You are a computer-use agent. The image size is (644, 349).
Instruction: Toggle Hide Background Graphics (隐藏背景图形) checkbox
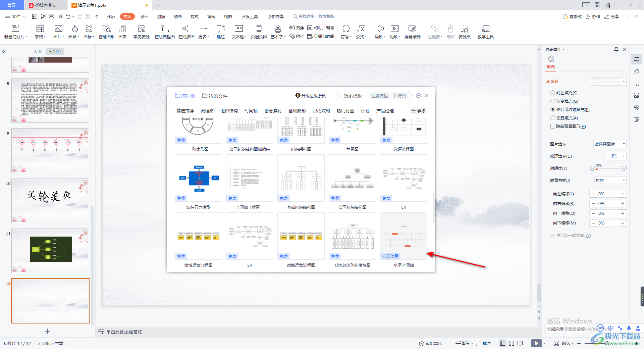click(553, 127)
